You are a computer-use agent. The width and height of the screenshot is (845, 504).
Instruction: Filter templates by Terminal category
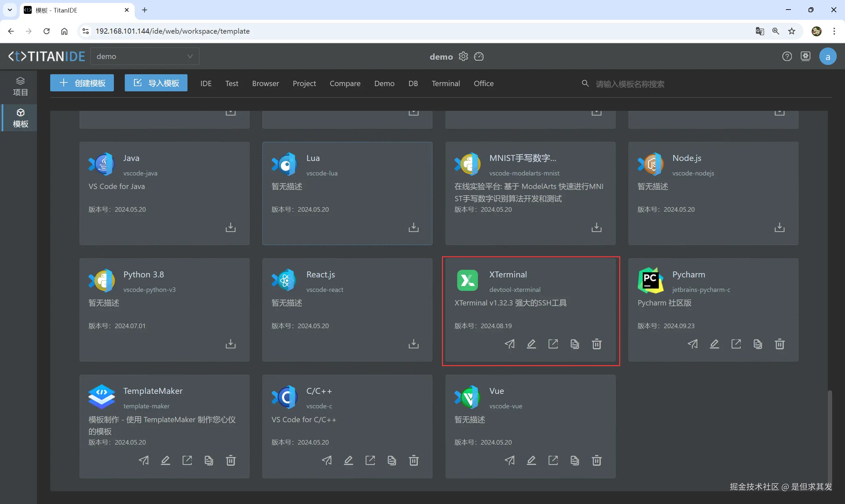(445, 83)
